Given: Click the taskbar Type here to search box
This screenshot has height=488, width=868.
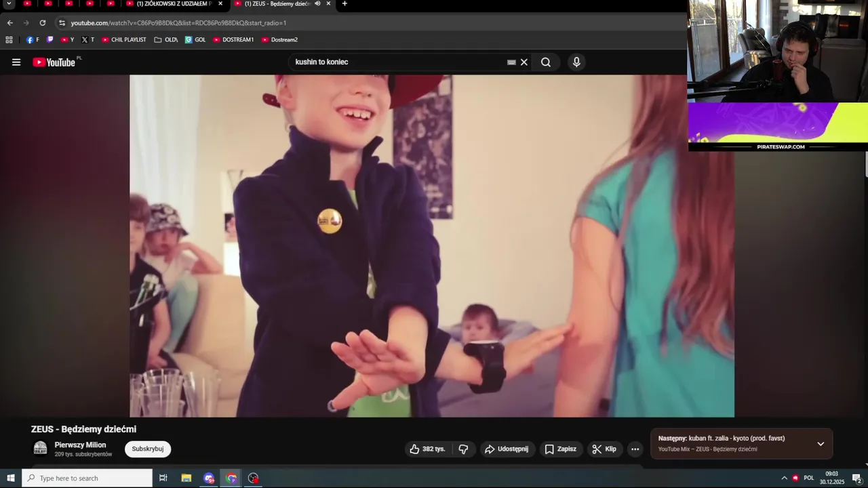Looking at the screenshot, I should pyautogui.click(x=87, y=479).
